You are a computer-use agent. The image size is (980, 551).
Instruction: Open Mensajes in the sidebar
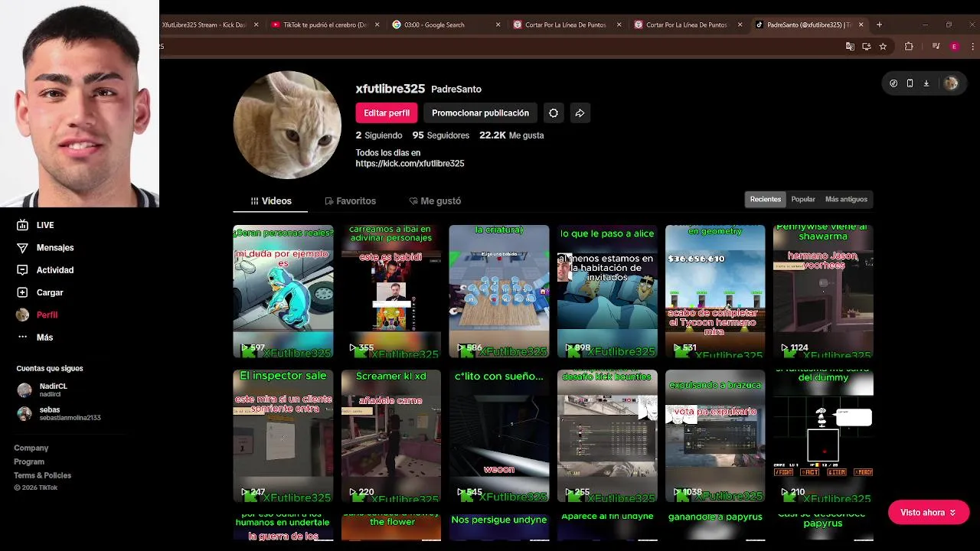(45, 248)
